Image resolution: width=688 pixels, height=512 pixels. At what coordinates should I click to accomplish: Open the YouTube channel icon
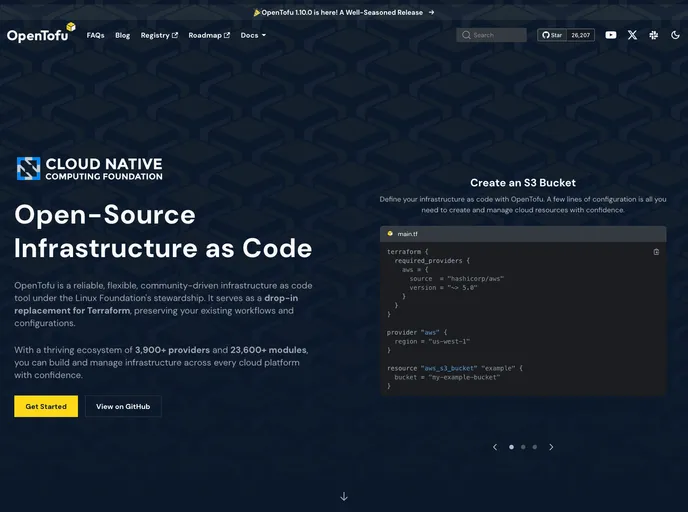pos(610,35)
